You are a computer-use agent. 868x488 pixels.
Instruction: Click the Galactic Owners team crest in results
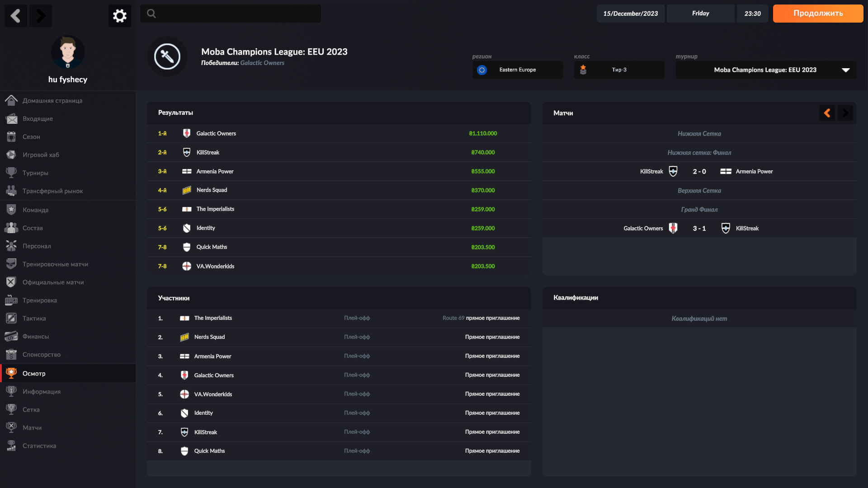pos(186,133)
